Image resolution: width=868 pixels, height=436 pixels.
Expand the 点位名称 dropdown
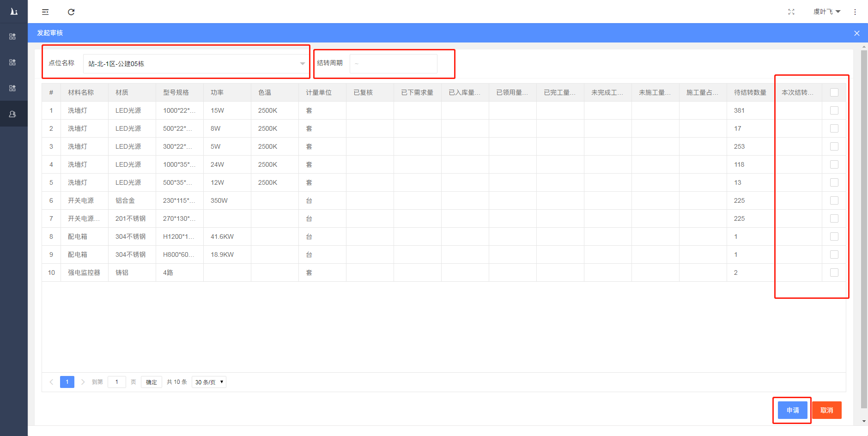(x=195, y=64)
